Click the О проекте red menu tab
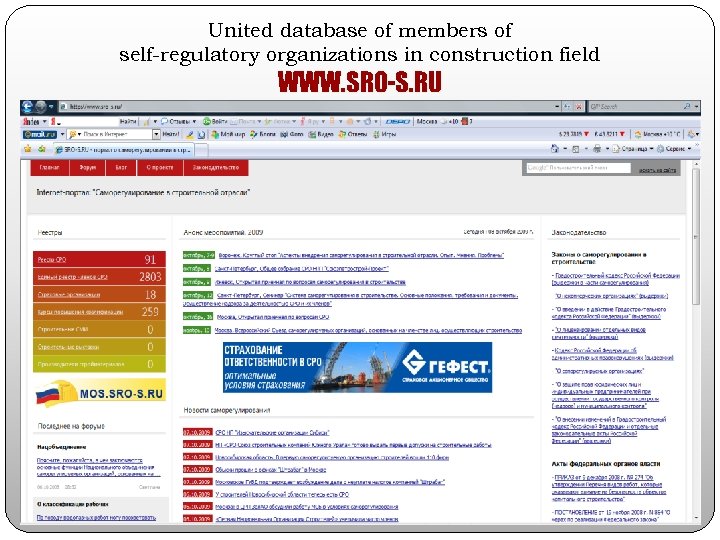The image size is (720, 540). pos(160,168)
